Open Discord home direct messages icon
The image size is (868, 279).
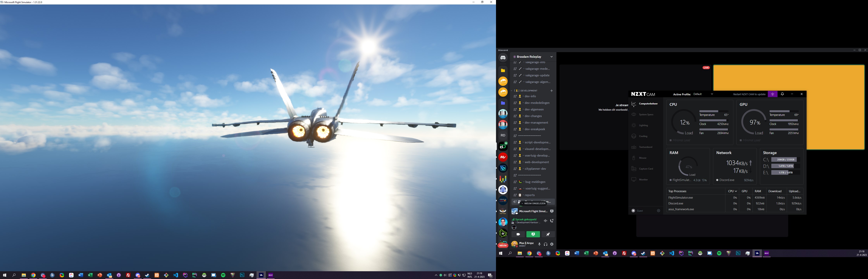coord(503,58)
